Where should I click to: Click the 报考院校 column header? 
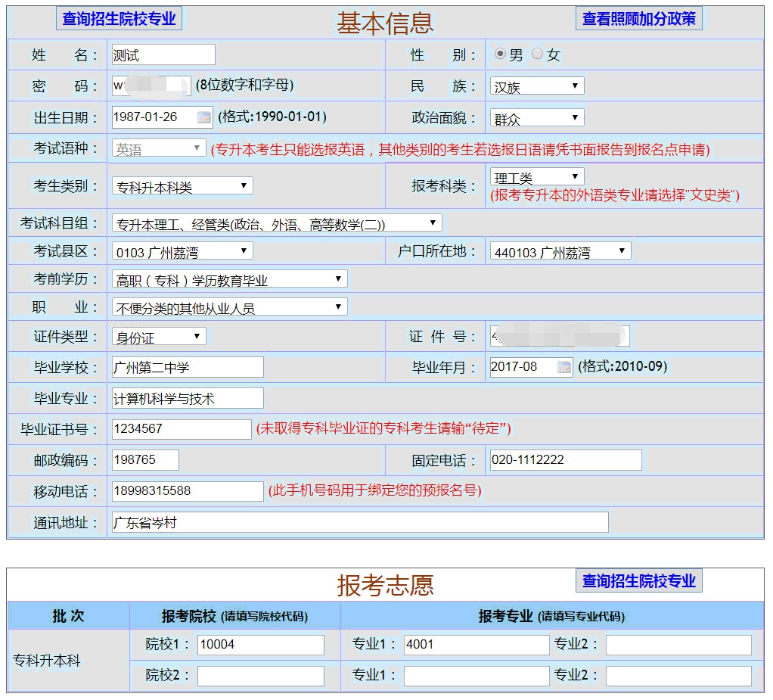pyautogui.click(x=234, y=616)
